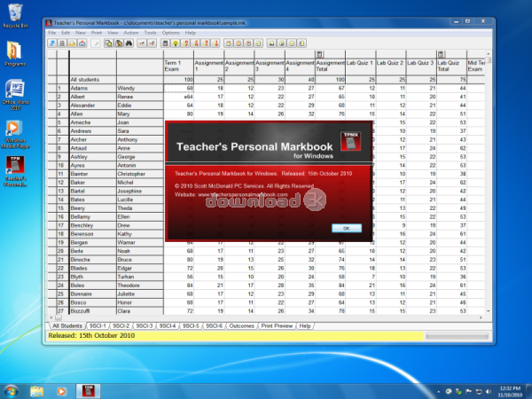Switch to the Print Preview tab
The image size is (532, 399).
277,325
